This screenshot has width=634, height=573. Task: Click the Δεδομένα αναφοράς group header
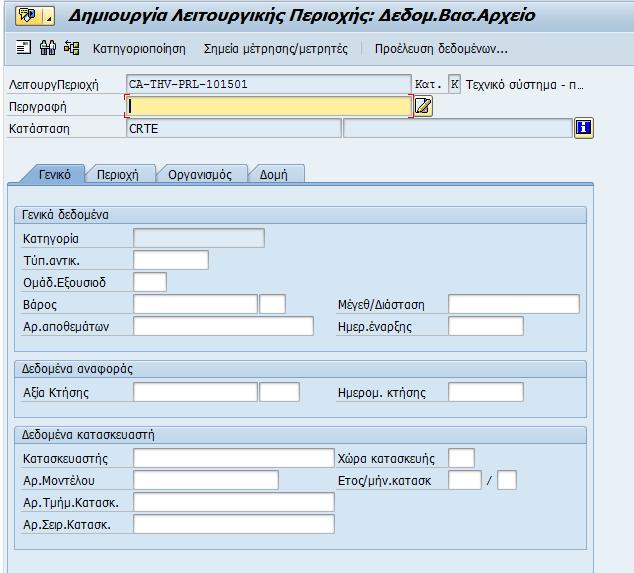300,369
